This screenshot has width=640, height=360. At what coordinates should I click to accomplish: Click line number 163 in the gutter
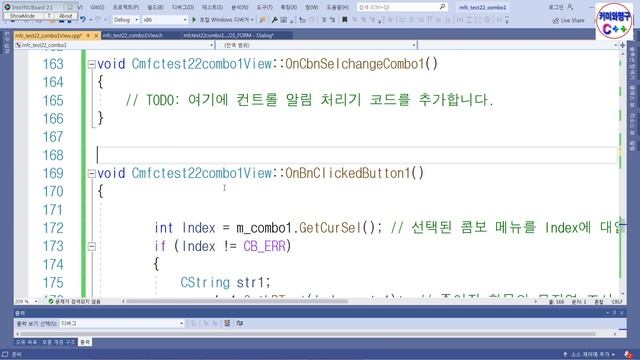point(53,64)
